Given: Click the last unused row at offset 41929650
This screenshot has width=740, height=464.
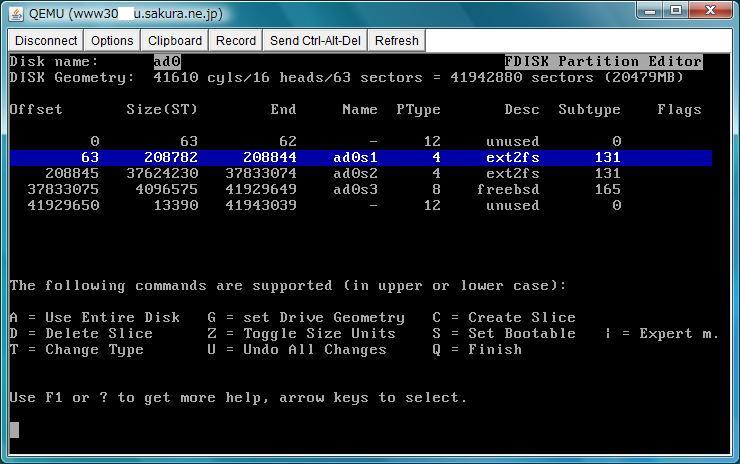Looking at the screenshot, I should click(360, 206).
